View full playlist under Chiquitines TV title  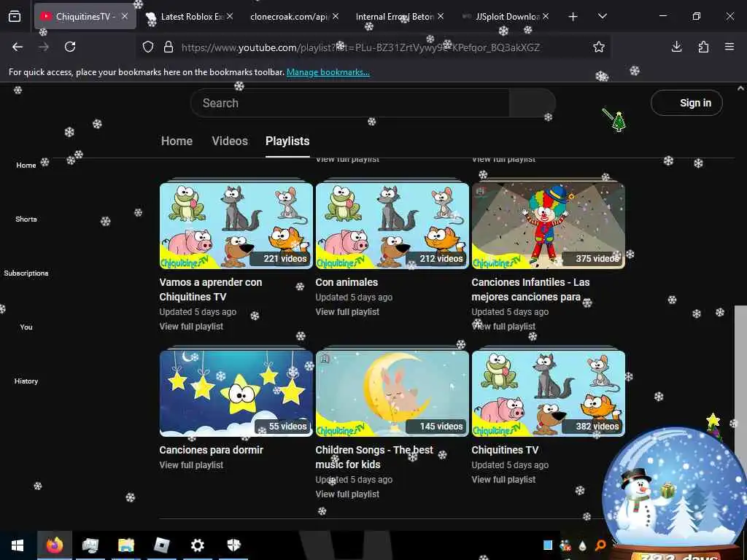[503, 480]
